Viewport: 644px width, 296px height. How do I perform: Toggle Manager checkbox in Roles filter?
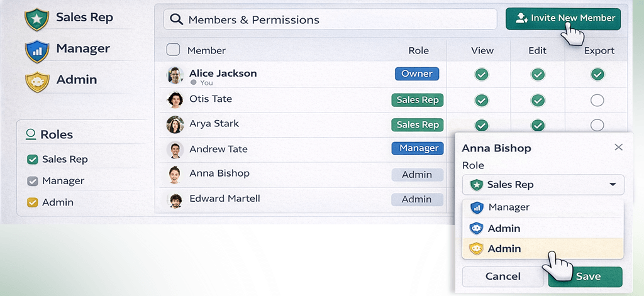pyautogui.click(x=33, y=181)
